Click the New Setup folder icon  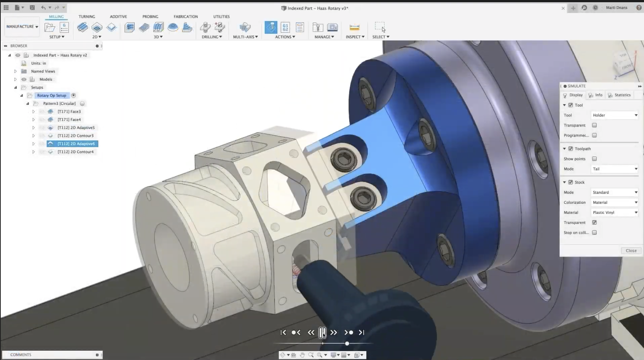49,27
